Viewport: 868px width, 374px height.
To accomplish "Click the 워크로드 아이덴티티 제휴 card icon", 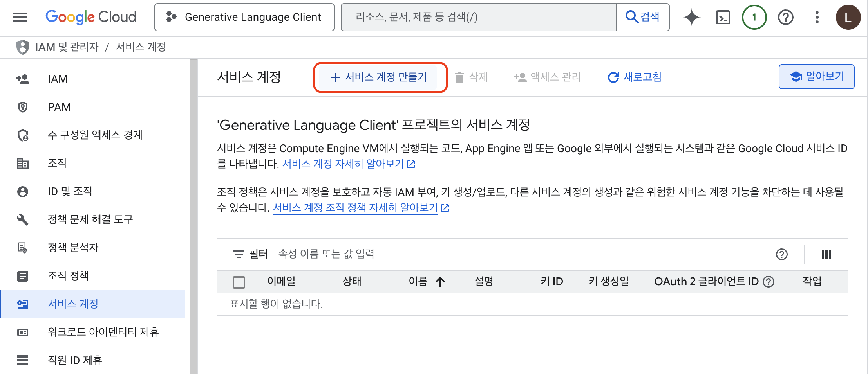I will pos(23,332).
